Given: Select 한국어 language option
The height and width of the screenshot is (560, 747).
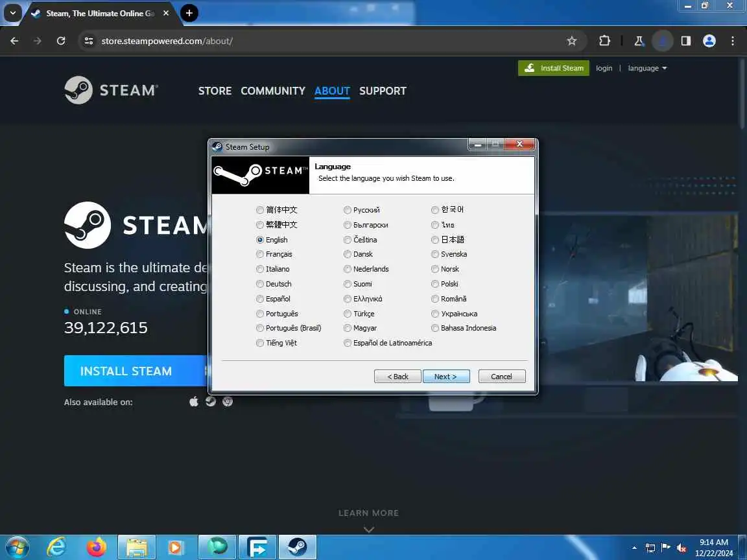Looking at the screenshot, I should click(x=435, y=210).
